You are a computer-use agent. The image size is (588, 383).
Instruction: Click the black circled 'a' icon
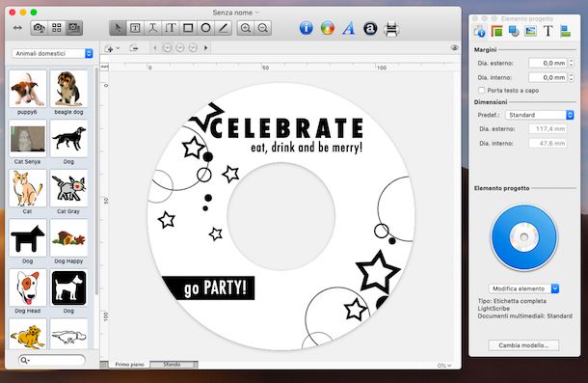click(370, 28)
